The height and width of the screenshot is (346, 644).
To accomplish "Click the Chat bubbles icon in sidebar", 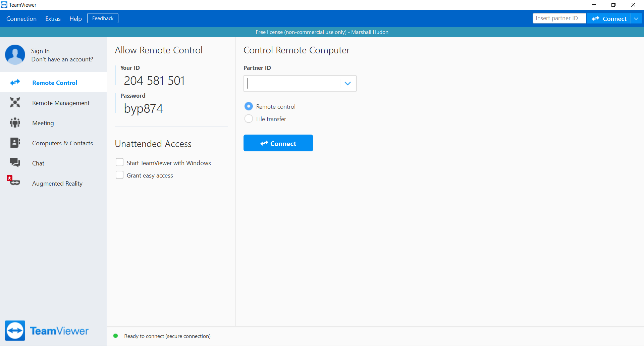I will pyautogui.click(x=15, y=163).
